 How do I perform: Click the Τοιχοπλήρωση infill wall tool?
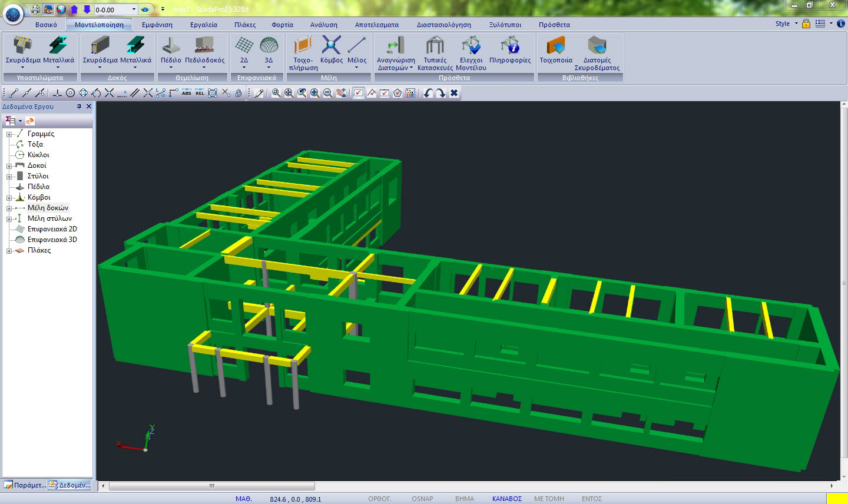pos(303,53)
